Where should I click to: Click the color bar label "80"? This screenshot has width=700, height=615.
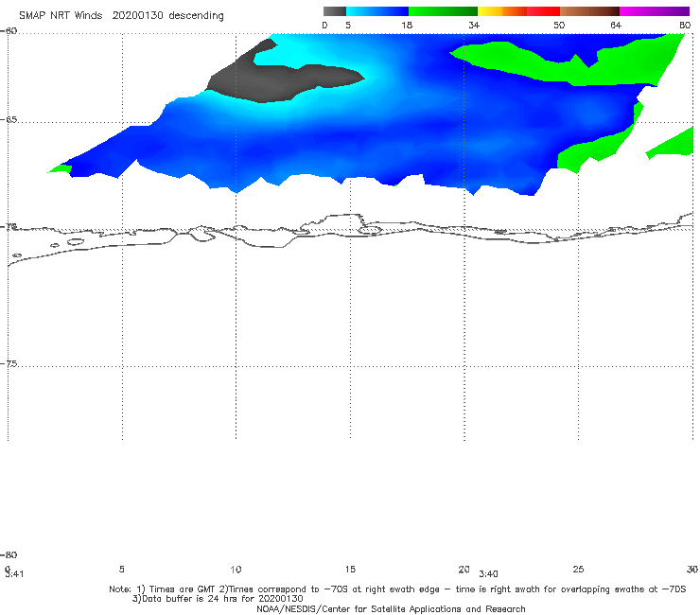(x=685, y=26)
